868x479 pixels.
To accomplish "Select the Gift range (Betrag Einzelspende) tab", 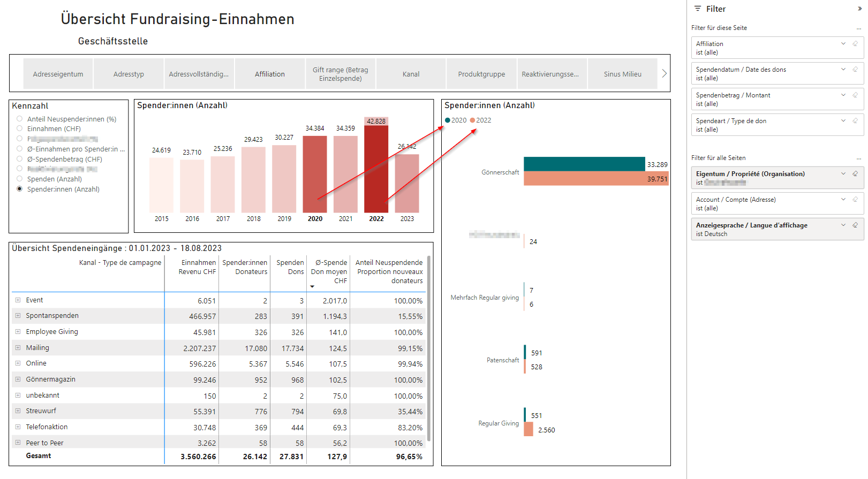I will (x=341, y=74).
